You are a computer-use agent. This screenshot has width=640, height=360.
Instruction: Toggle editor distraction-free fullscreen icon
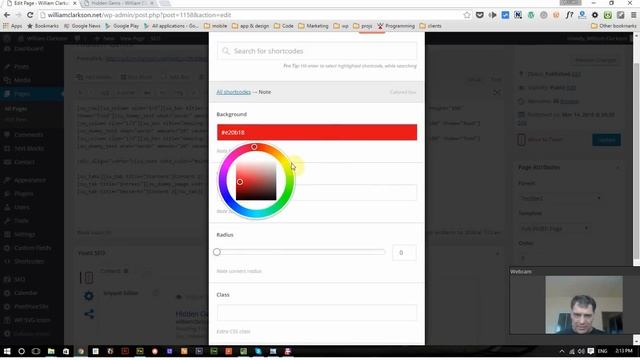[x=497, y=93]
